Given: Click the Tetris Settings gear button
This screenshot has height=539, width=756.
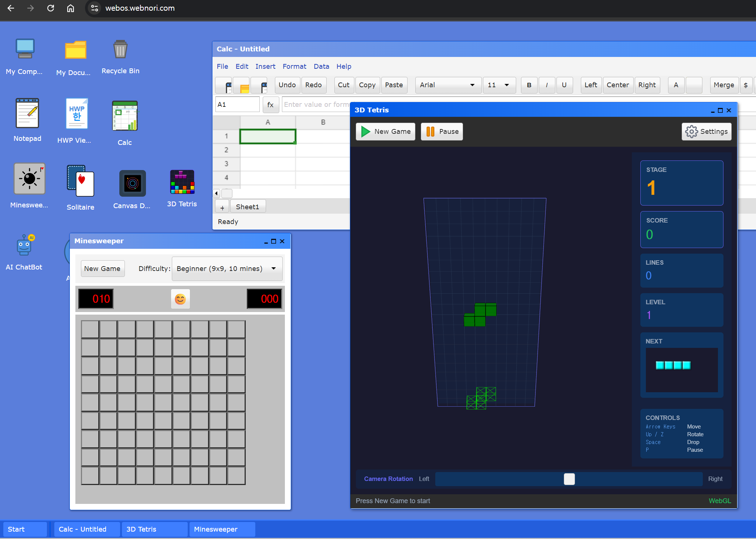Looking at the screenshot, I should coord(706,132).
